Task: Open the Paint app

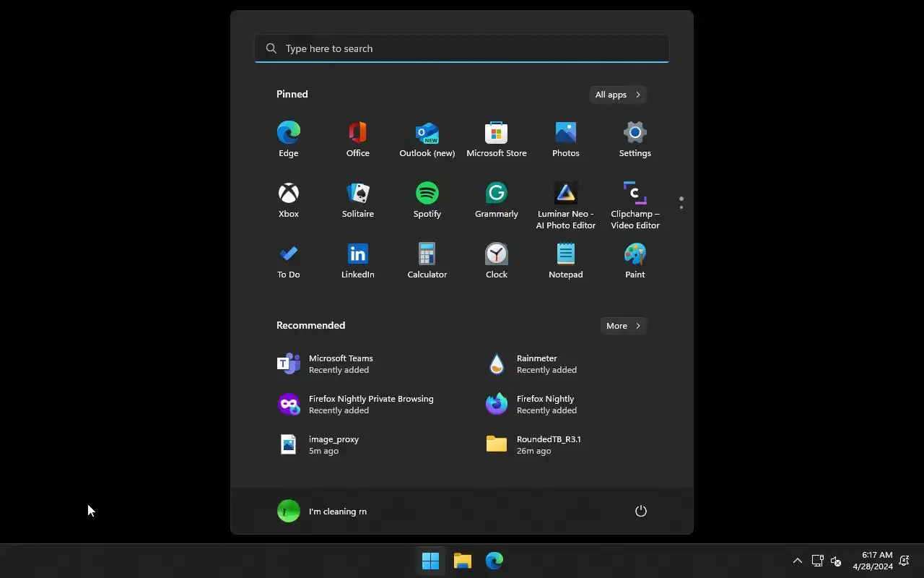Action: pos(635,261)
